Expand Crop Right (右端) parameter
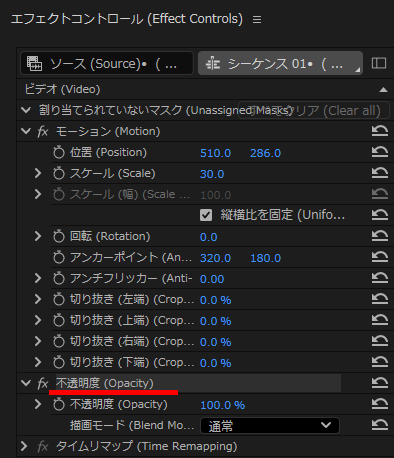This screenshot has width=394, height=458. click(38, 341)
